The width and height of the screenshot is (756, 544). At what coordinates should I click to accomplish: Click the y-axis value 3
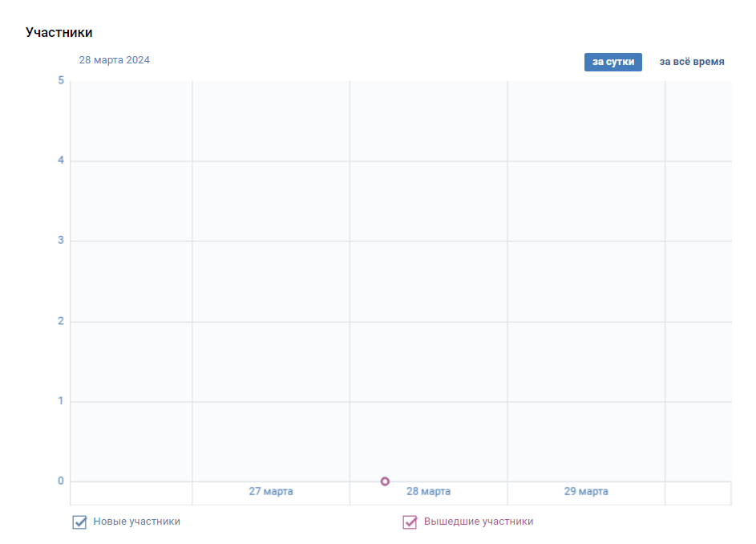(61, 240)
